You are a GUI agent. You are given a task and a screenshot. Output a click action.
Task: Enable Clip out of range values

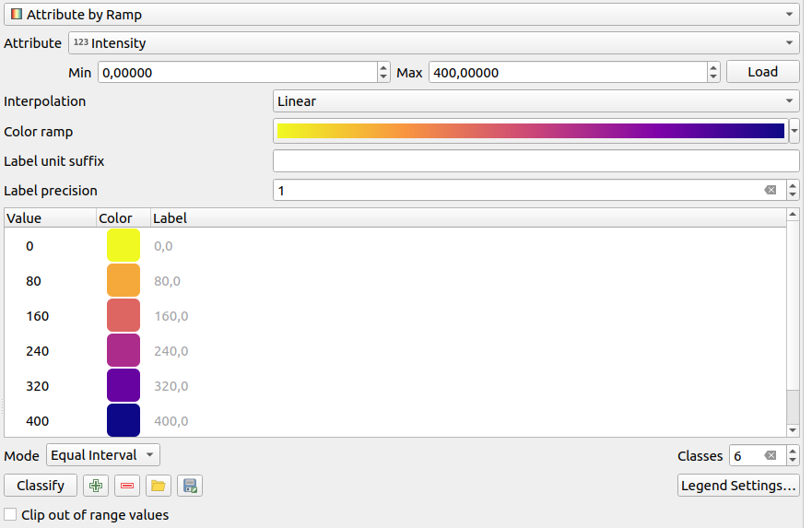[x=11, y=515]
